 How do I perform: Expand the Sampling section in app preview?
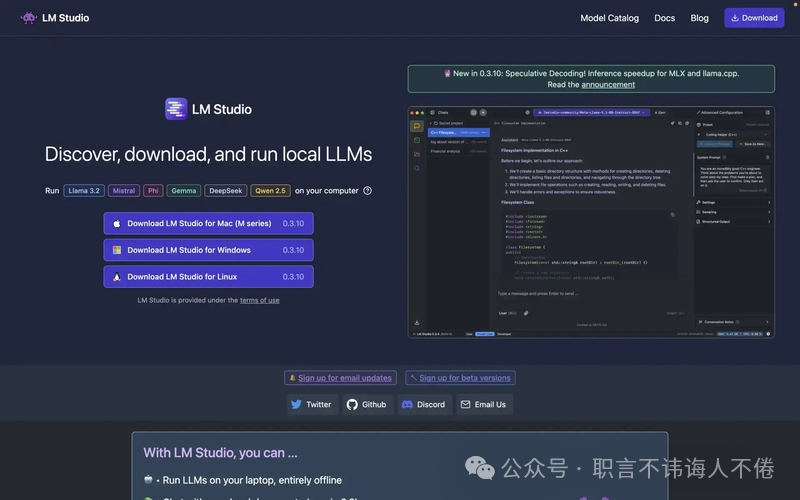(733, 212)
